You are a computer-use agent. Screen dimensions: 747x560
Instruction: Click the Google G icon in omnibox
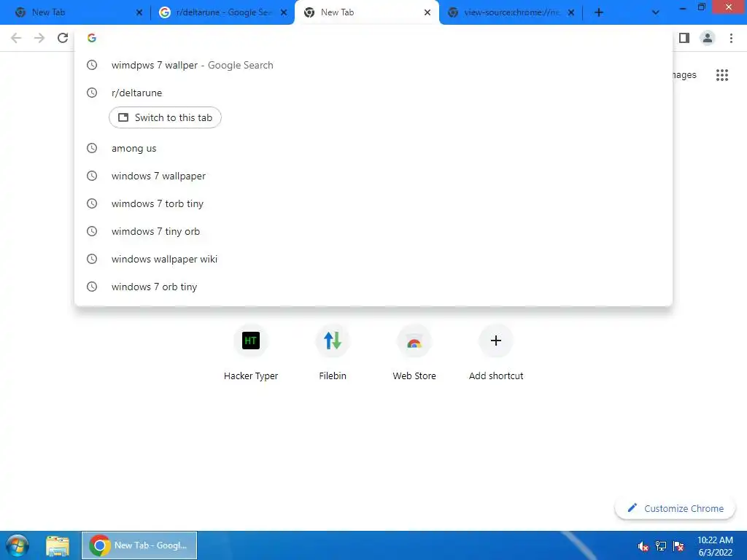point(92,38)
